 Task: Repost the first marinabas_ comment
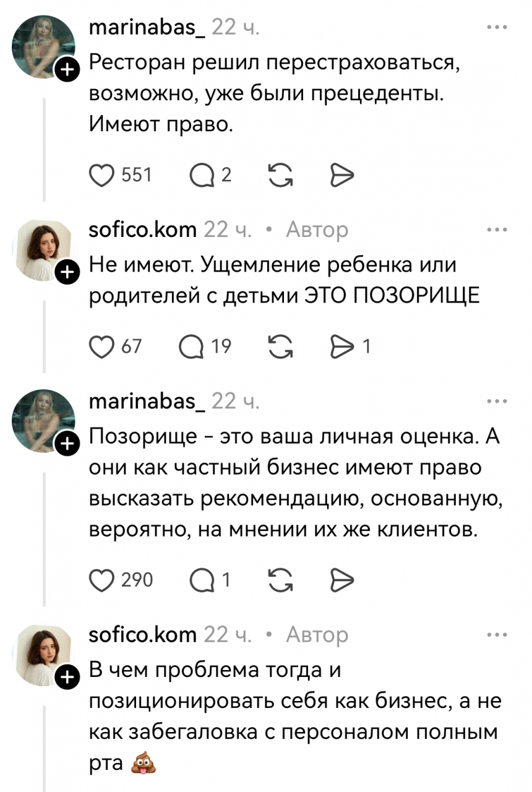point(281,176)
